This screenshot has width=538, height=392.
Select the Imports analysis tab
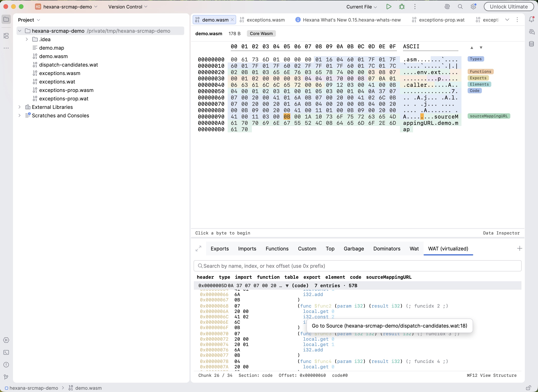(x=247, y=249)
